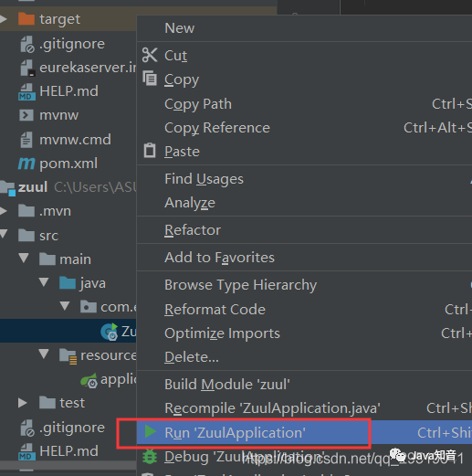Expand the .mvn folder
Viewport: 472px width, 476px height.
click(4, 211)
